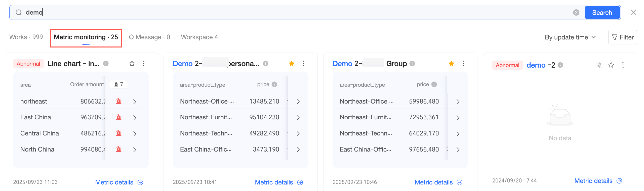Select the Metric monitoring tab
This screenshot has width=644, height=191.
click(86, 37)
